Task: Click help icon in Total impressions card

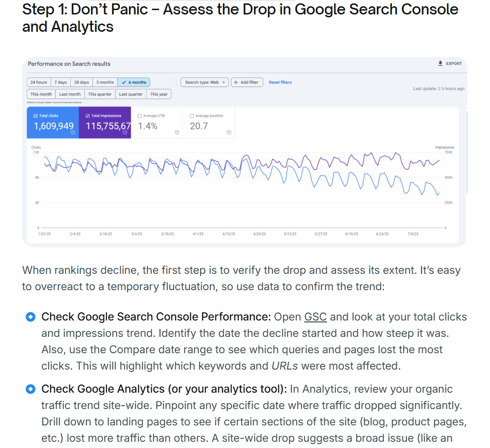Action: [125, 132]
